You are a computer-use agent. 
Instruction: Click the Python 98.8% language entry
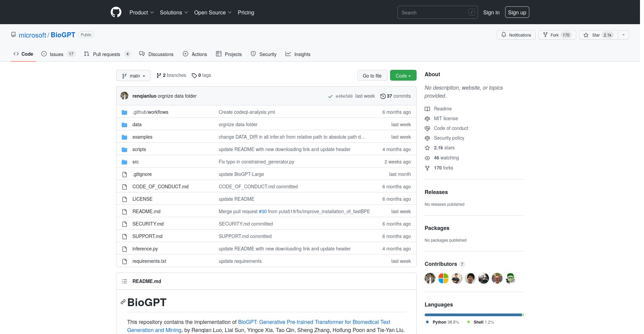(442, 322)
